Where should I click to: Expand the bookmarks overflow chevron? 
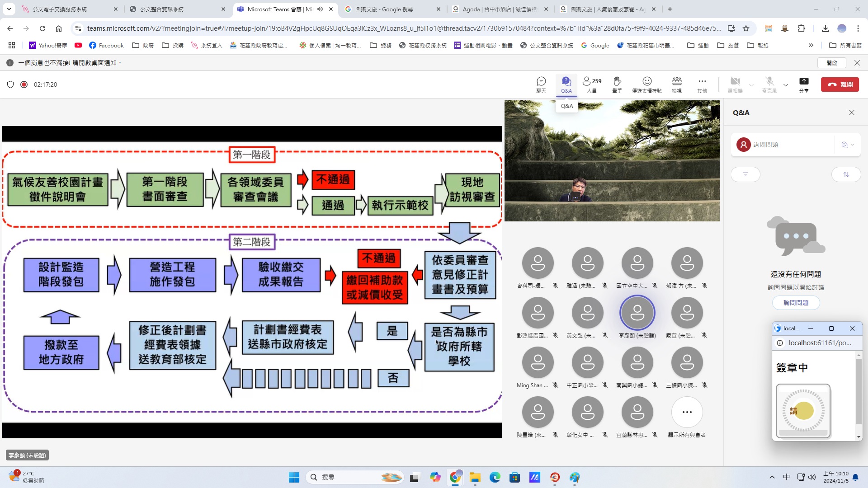[x=811, y=45]
